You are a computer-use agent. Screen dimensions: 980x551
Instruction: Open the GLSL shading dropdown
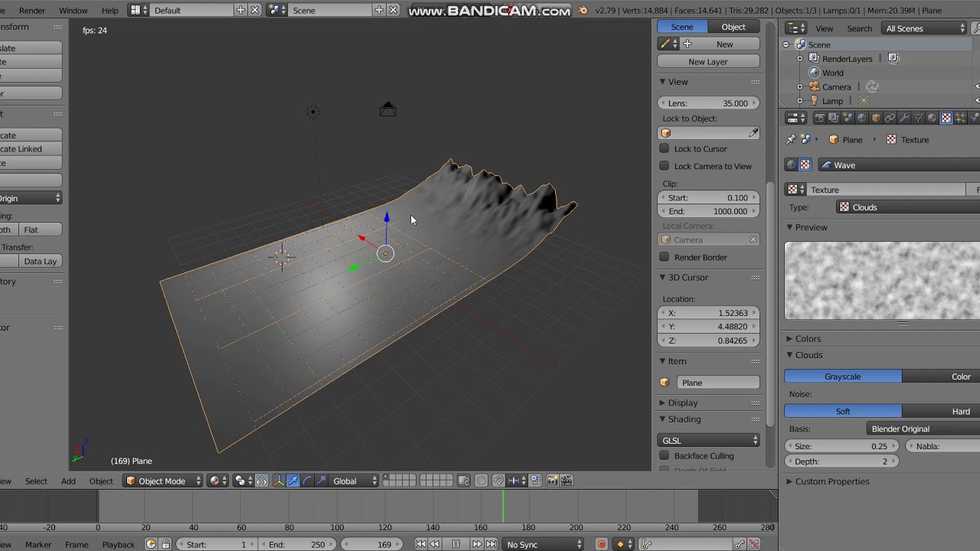pyautogui.click(x=708, y=440)
